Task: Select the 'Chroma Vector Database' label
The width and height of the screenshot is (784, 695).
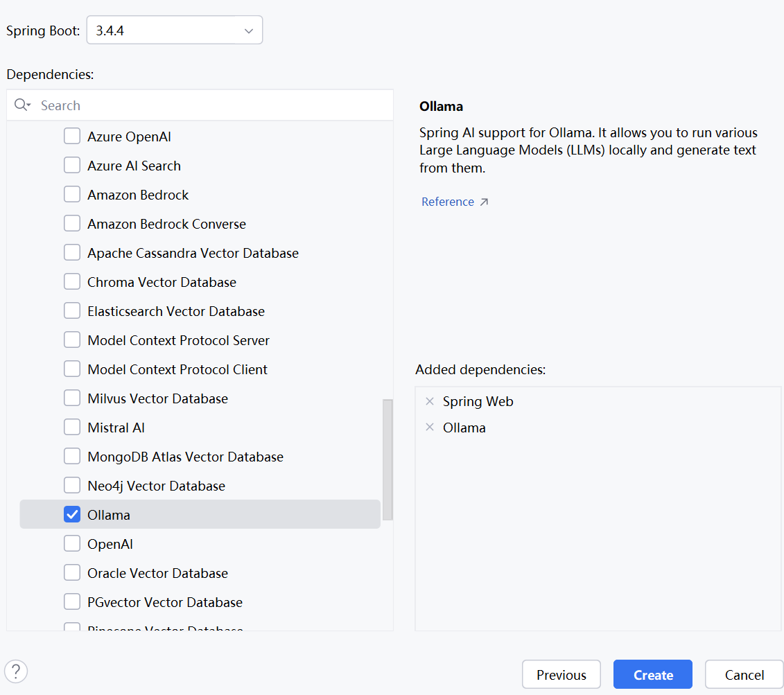Action: point(162,282)
